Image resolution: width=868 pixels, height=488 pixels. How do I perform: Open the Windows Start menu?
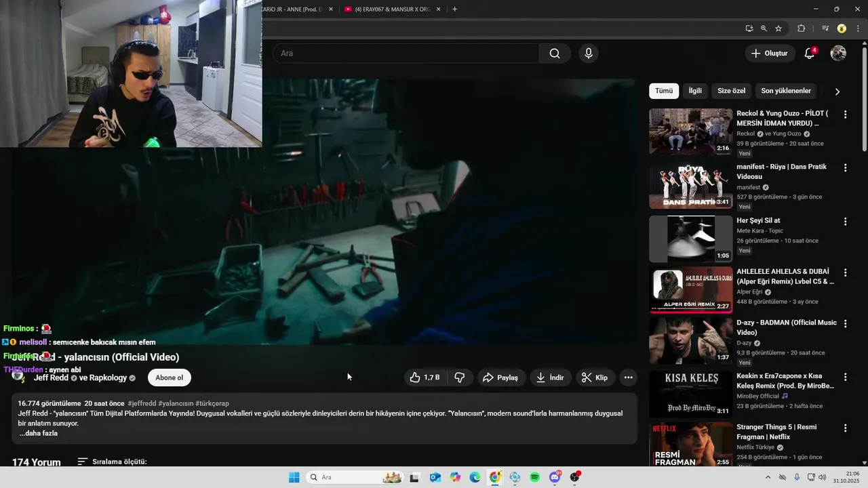coord(294,477)
